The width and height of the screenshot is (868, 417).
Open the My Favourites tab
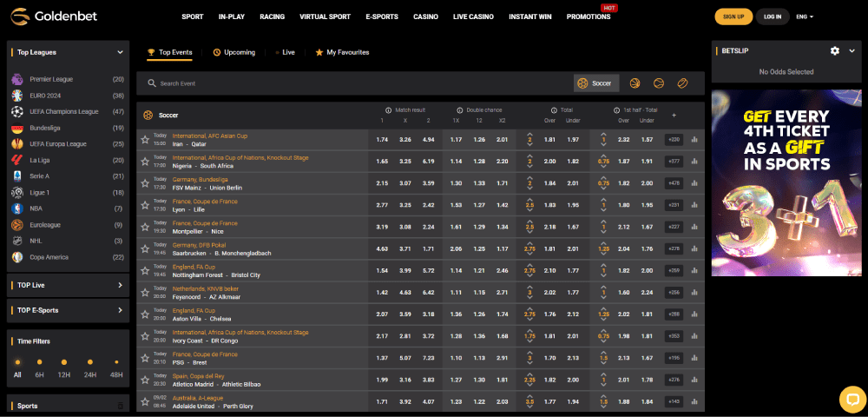(x=342, y=53)
